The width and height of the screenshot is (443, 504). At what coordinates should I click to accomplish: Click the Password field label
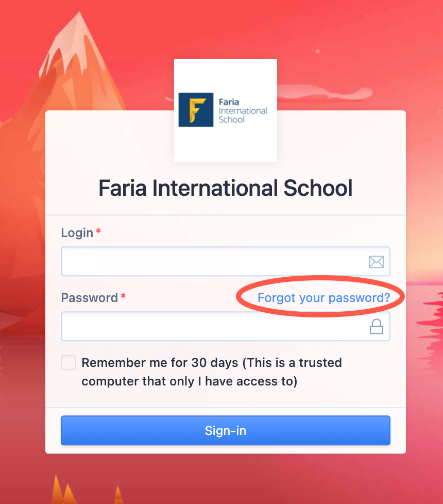click(x=90, y=297)
